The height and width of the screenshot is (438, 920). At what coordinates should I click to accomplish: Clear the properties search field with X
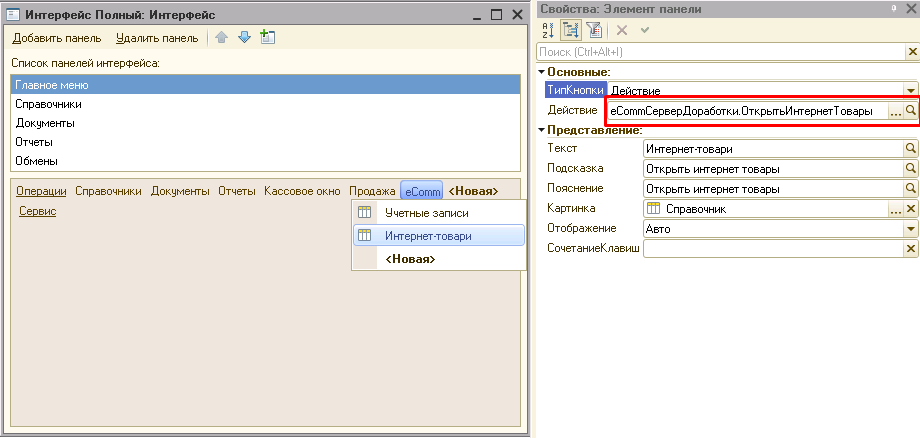coord(910,51)
